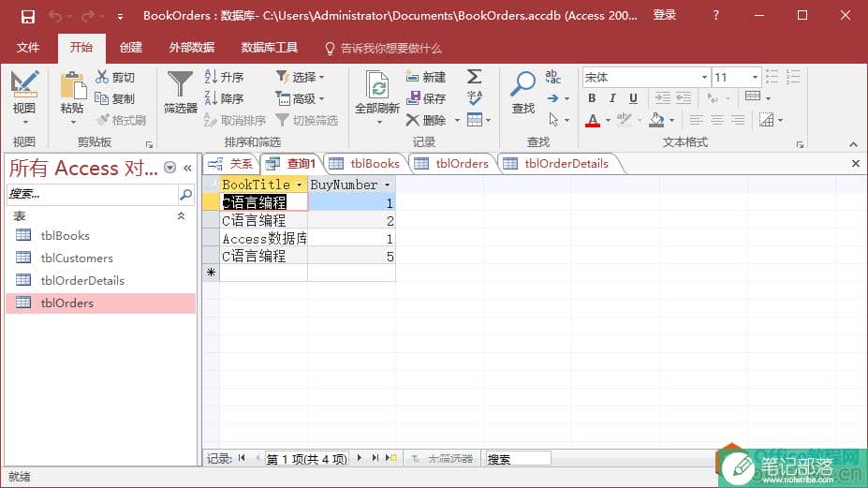Align text center

[717, 120]
